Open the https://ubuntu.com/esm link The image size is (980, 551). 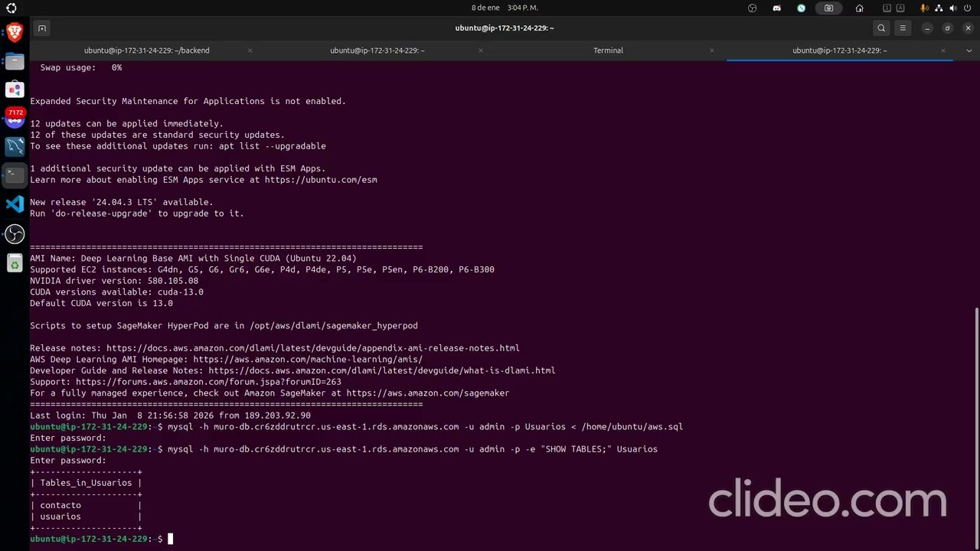click(x=321, y=180)
